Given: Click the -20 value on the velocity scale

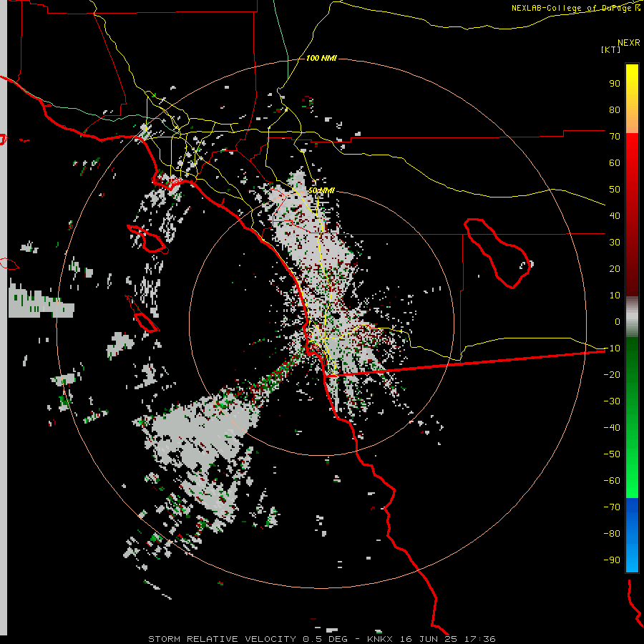Looking at the screenshot, I should pyautogui.click(x=612, y=375).
